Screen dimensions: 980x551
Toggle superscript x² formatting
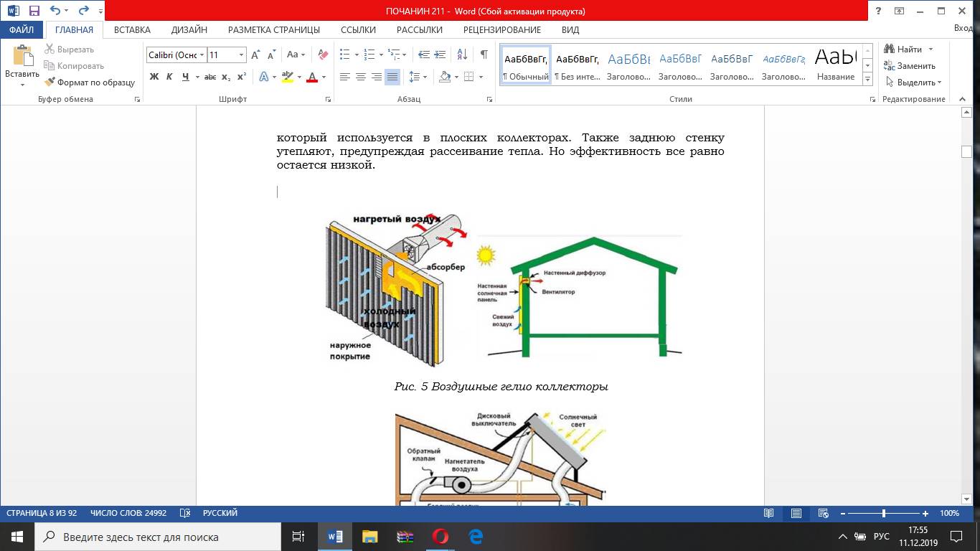coord(242,77)
